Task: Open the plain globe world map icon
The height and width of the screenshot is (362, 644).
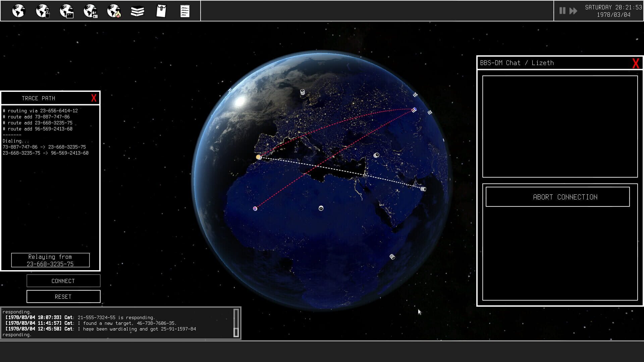Action: [19, 11]
